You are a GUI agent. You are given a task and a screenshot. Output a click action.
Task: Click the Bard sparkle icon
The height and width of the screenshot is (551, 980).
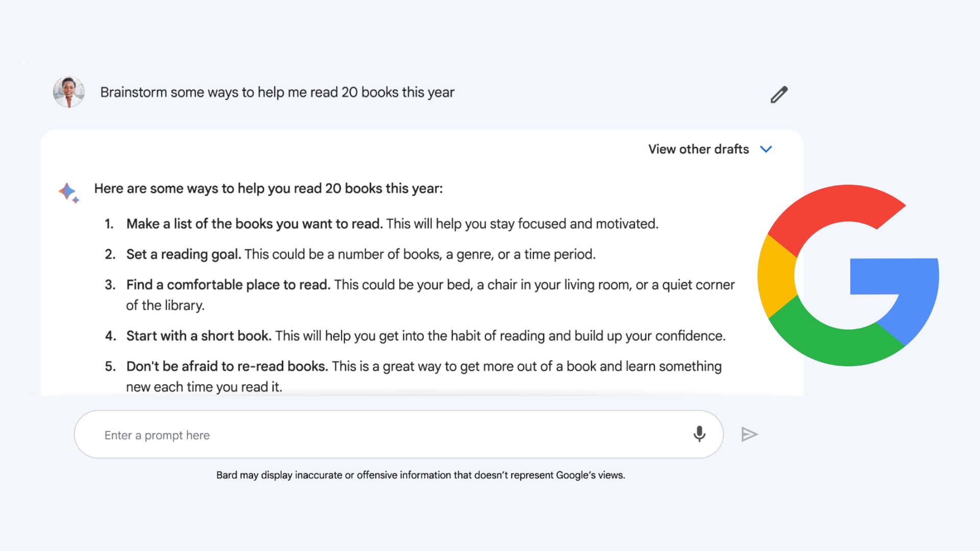(x=69, y=193)
